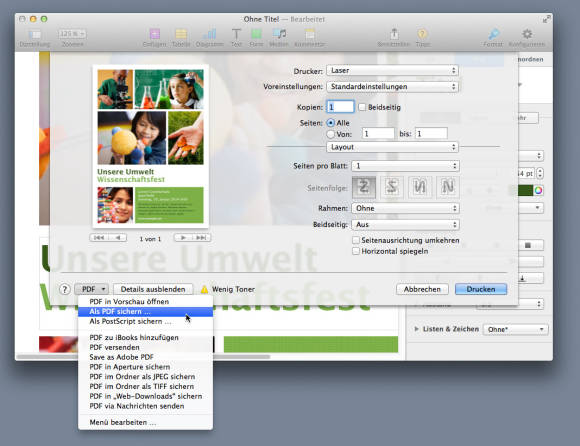Select the S-shaped Seitenfolge layout icon
Viewport: 580px width, 446px height.
pyautogui.click(x=391, y=187)
